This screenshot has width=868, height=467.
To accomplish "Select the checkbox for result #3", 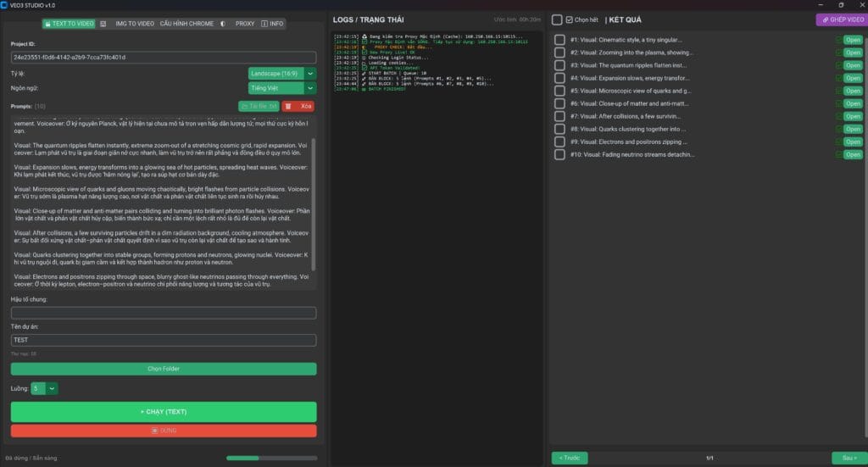I will point(559,65).
